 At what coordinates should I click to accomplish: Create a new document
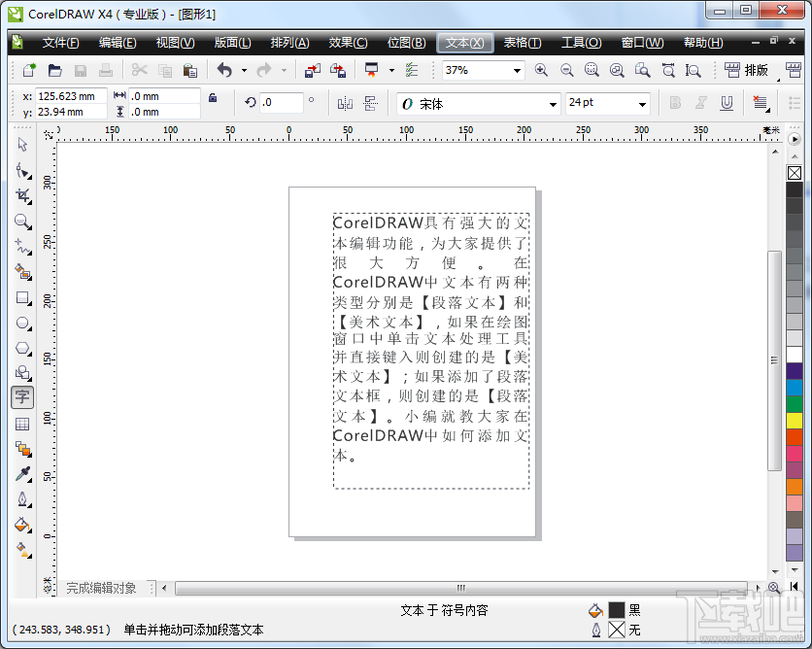click(29, 70)
